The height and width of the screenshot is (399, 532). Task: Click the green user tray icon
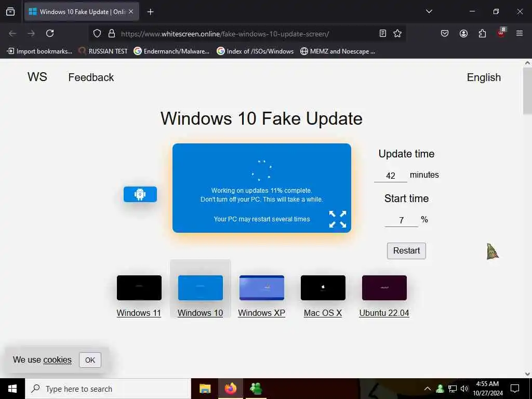click(440, 389)
